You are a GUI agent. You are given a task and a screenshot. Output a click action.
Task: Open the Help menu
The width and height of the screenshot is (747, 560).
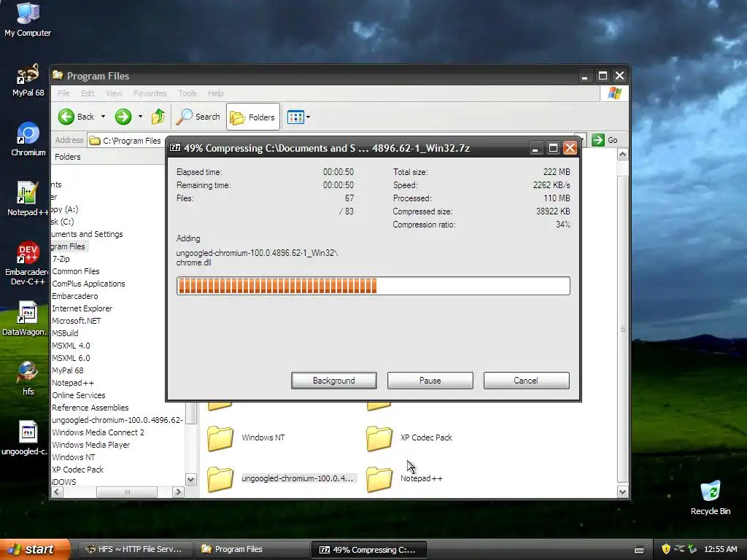[x=216, y=93]
